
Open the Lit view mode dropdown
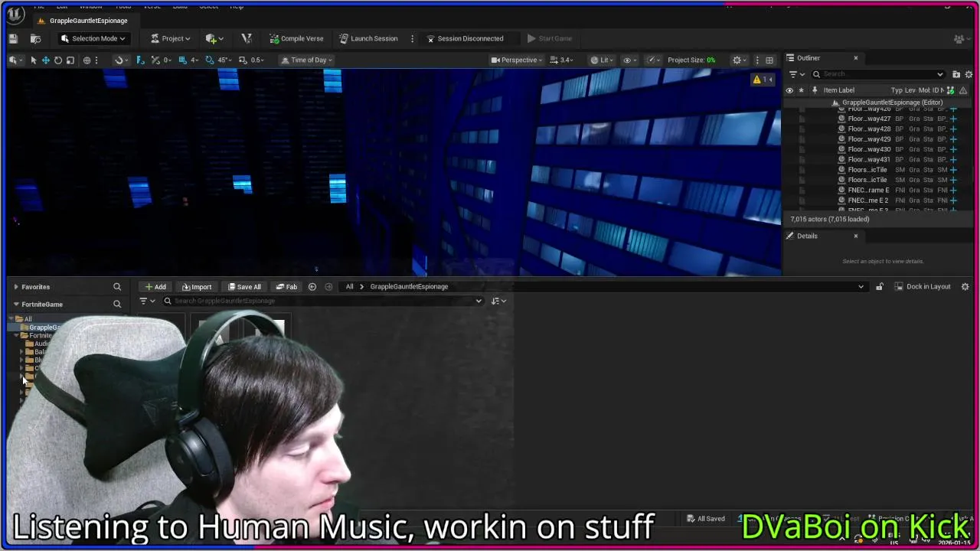pos(603,60)
